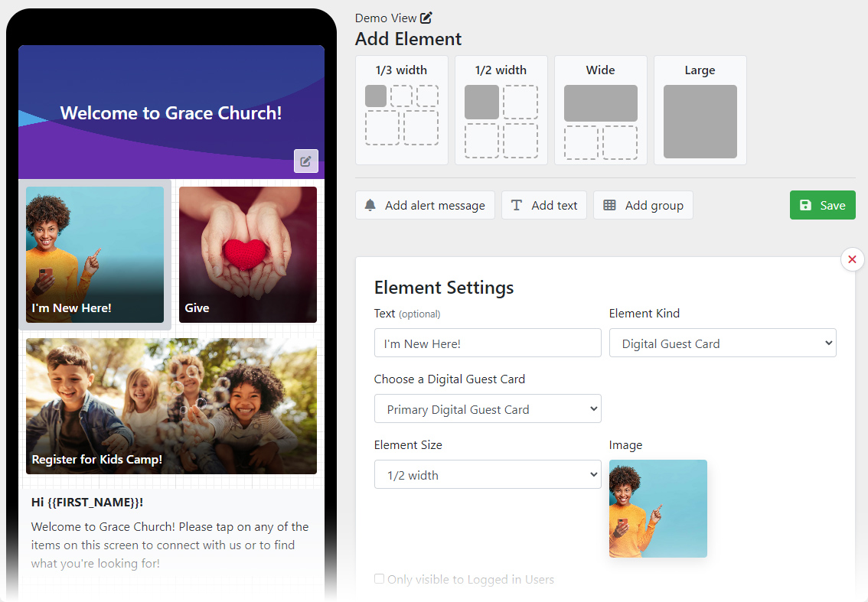Toggle Only visible to Logged in Users checkbox
Screen dimensions: 868x602
[379, 579]
